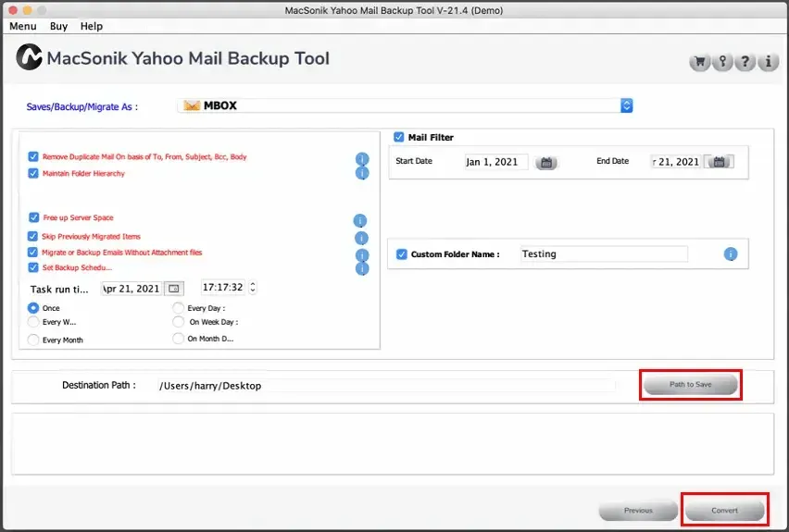Click the 17:17:32 time field
Screen dimensions: 789x532
point(222,287)
